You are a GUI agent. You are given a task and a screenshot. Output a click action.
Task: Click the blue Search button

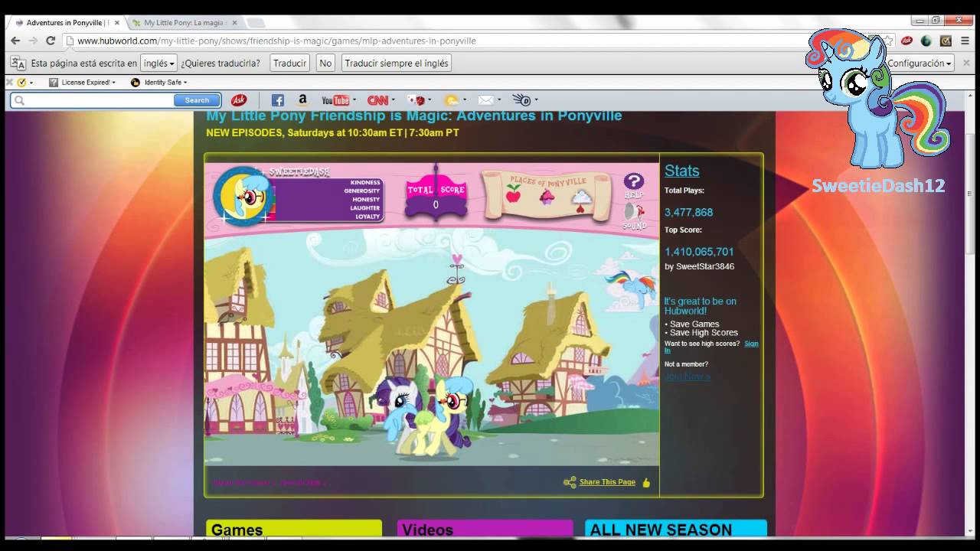pos(197,100)
